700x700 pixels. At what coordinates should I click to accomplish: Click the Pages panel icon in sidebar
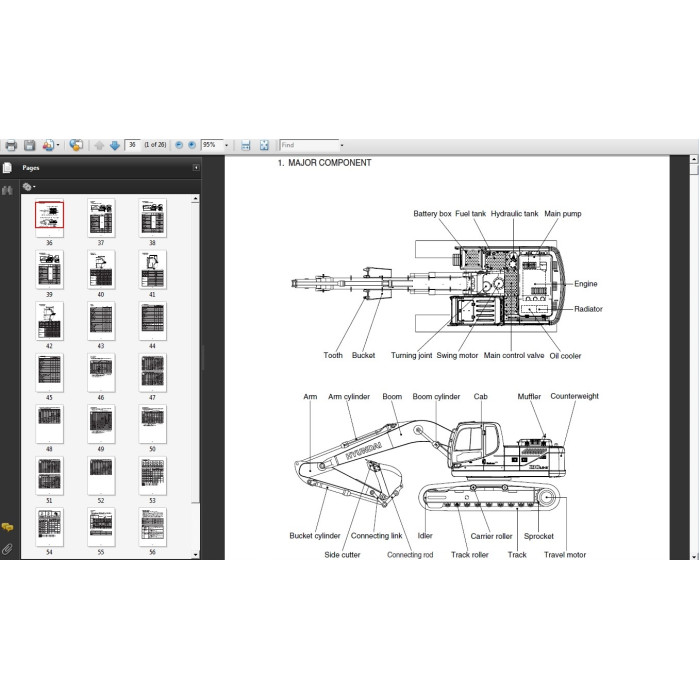[x=7, y=168]
